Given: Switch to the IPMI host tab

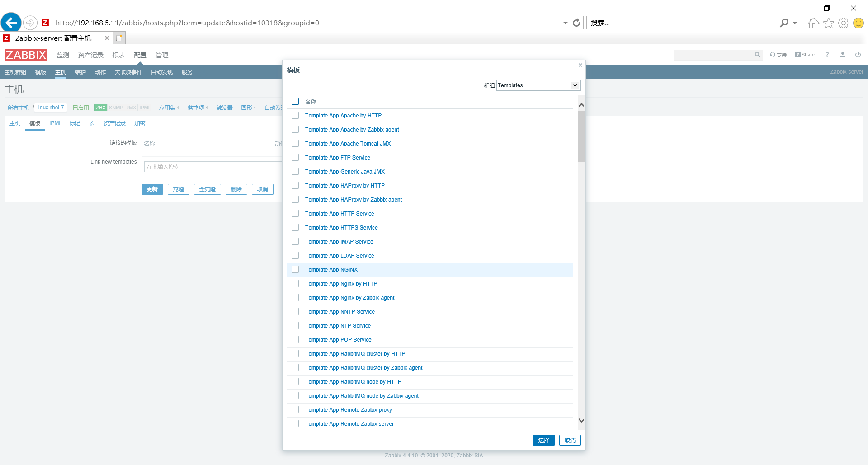Looking at the screenshot, I should (x=55, y=123).
